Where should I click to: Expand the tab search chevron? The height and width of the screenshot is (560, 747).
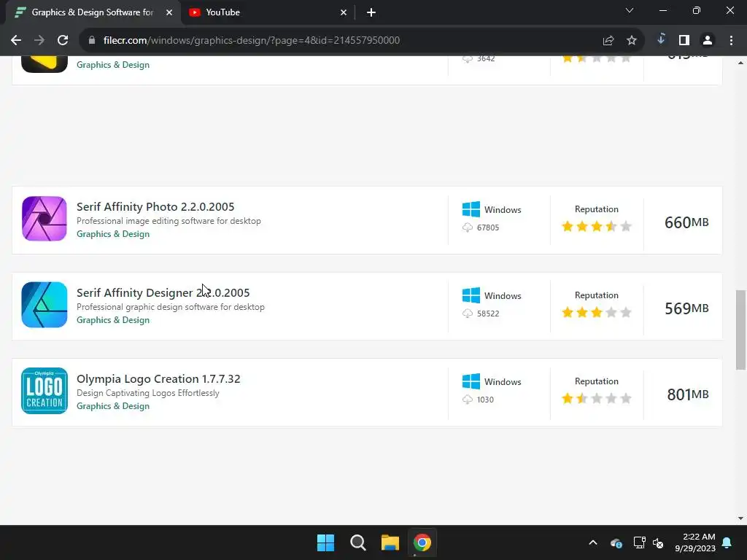click(x=630, y=10)
